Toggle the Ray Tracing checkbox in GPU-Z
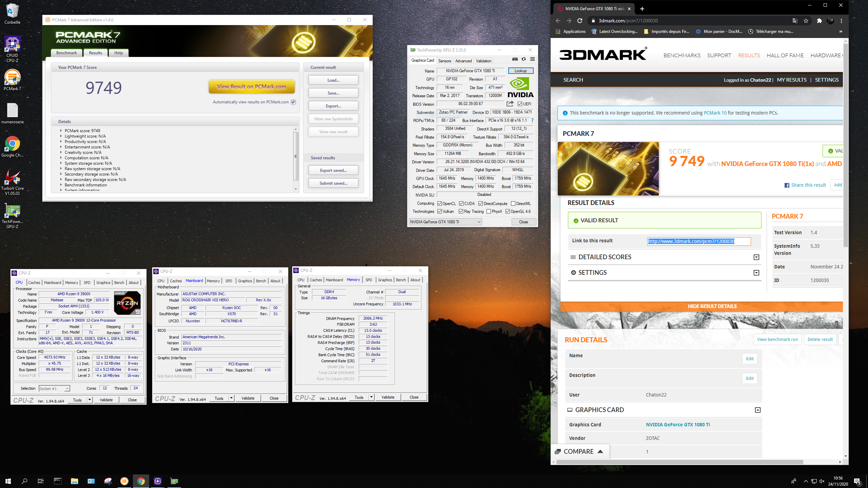 click(x=461, y=211)
